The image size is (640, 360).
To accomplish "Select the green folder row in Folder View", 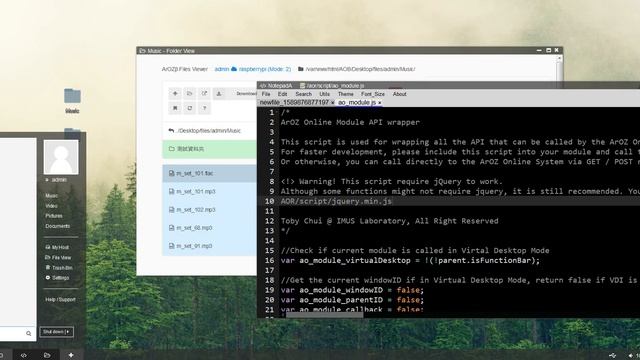I will (x=209, y=149).
